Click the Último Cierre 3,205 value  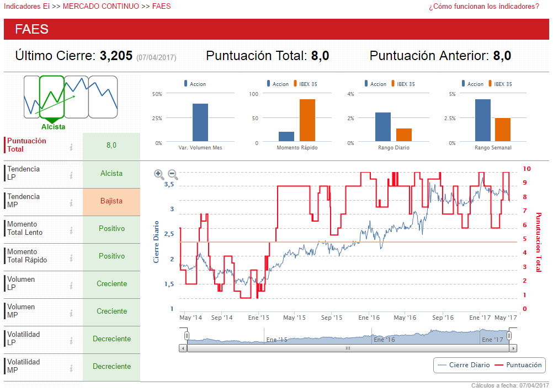coord(116,56)
